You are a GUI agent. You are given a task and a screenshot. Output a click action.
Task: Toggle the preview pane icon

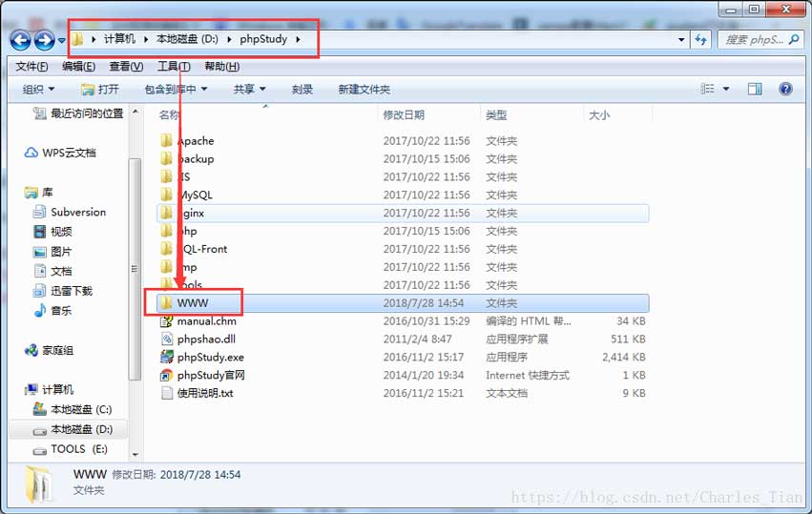755,89
